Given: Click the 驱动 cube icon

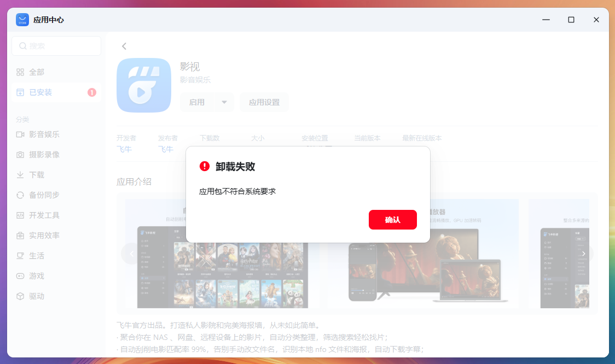Looking at the screenshot, I should point(20,296).
